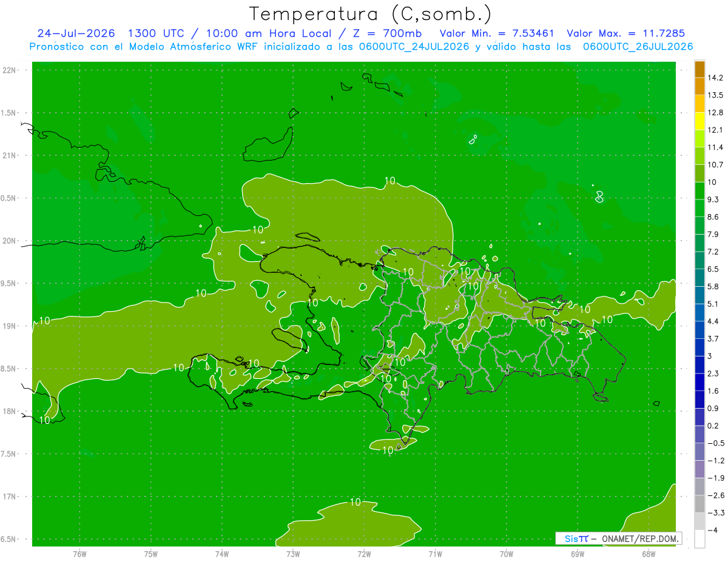Click the "9.3" color scale label
728x562 pixels.
[713, 199]
